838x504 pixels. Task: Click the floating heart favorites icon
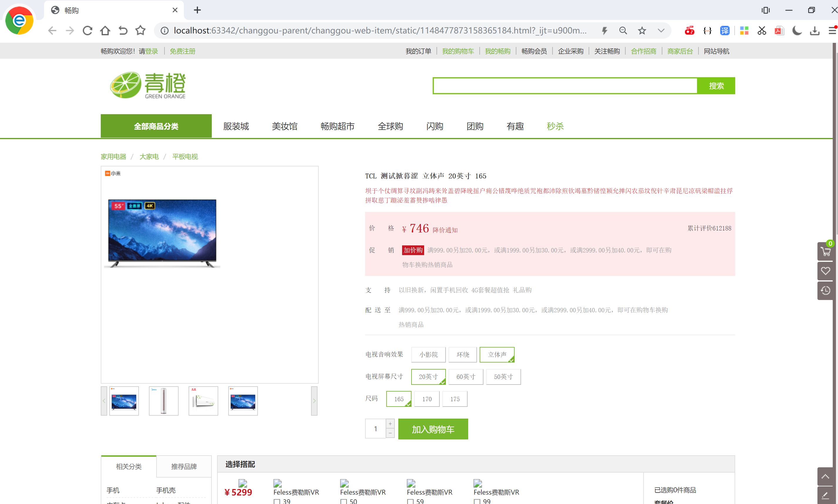(825, 271)
